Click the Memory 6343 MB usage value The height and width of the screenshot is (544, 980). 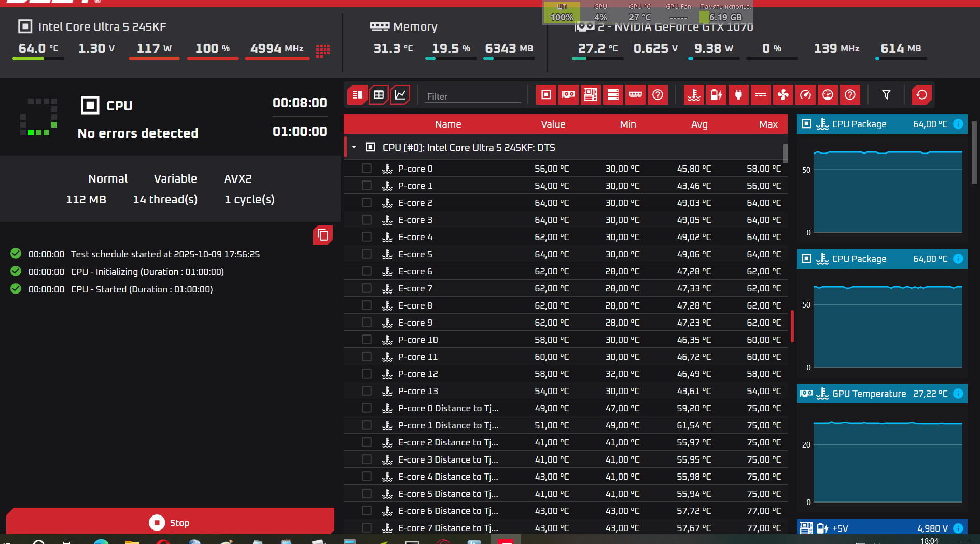[509, 48]
